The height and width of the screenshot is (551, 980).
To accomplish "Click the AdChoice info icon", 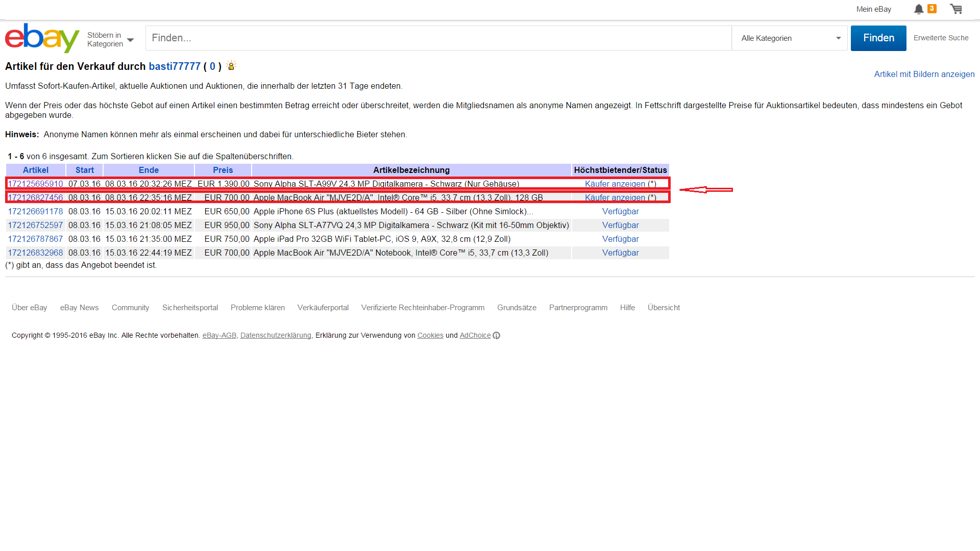I will [x=497, y=335].
